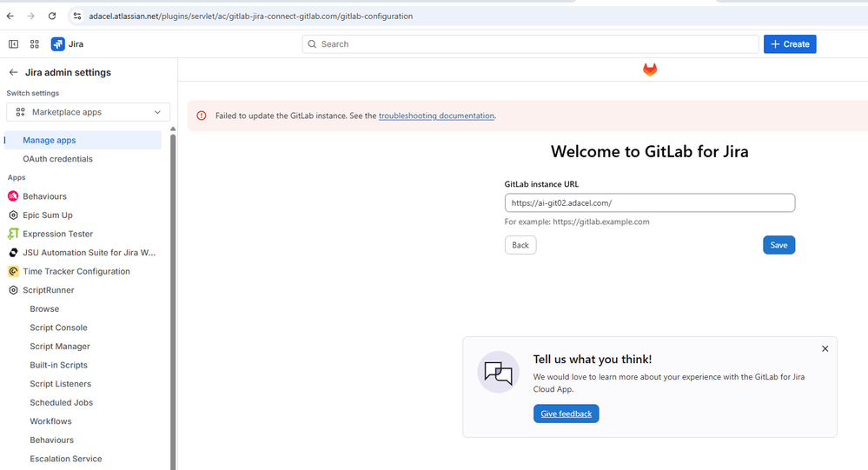Click the yellow Time Tracker icon
868x470 pixels.
click(x=13, y=271)
